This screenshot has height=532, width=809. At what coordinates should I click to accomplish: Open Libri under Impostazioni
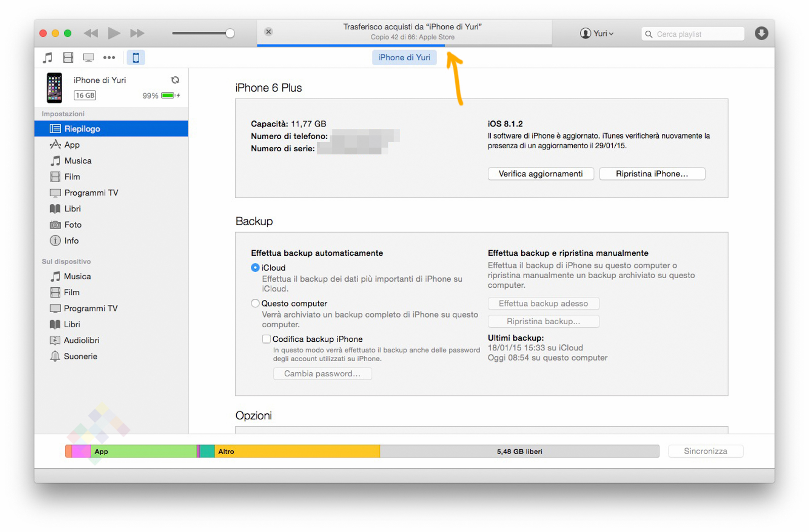[111, 209]
